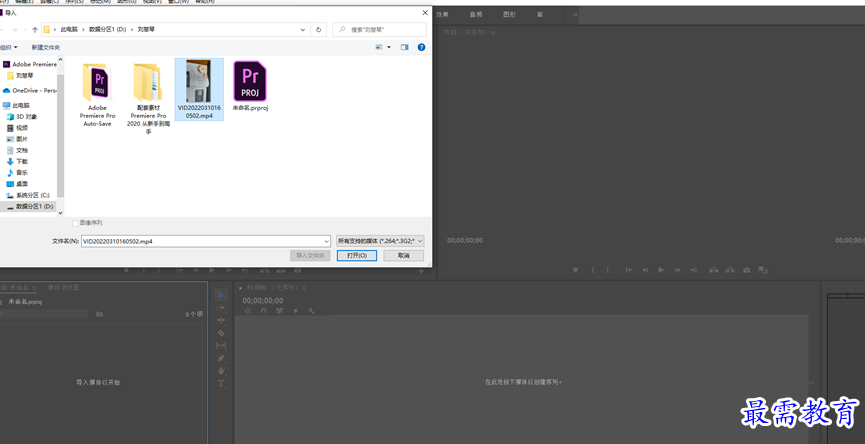Click 数据分区1 (D:) in address breadcrumb
The width and height of the screenshot is (865, 444).
[108, 29]
